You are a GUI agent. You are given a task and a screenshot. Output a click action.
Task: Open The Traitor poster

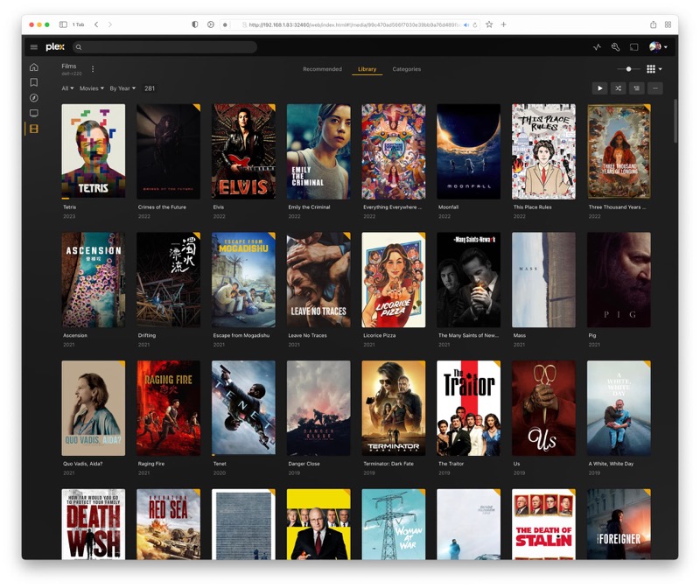point(468,408)
